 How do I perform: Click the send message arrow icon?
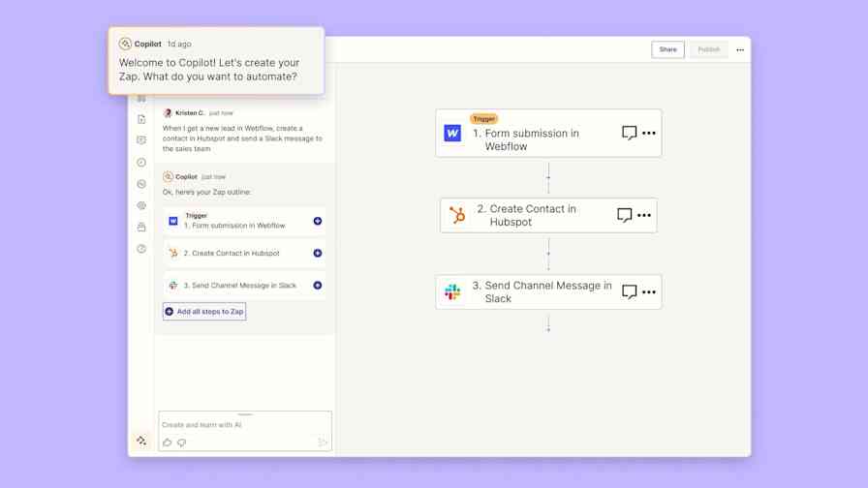(x=323, y=442)
